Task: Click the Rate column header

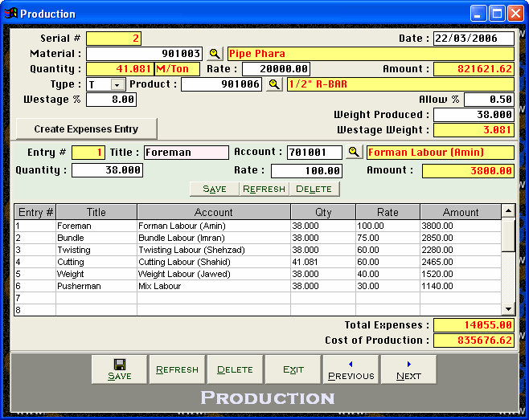Action: [388, 212]
